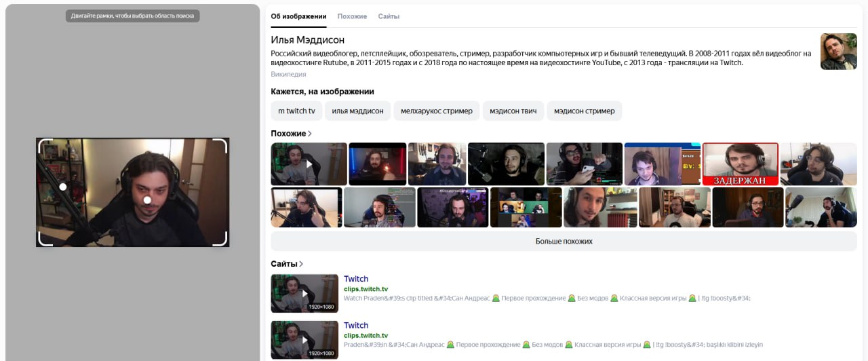Open similar image with multi-webcam grid

click(x=526, y=208)
